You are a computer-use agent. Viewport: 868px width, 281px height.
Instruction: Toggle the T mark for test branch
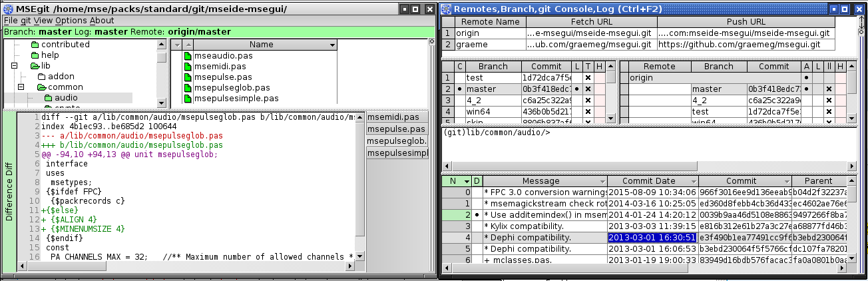[x=588, y=78]
